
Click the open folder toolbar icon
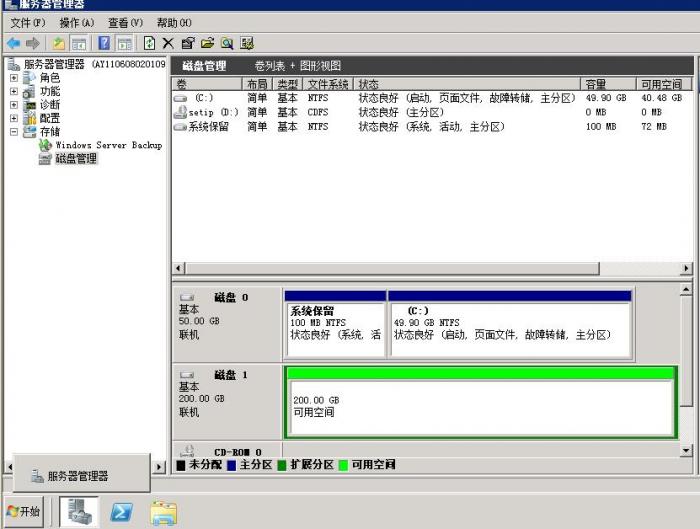207,43
